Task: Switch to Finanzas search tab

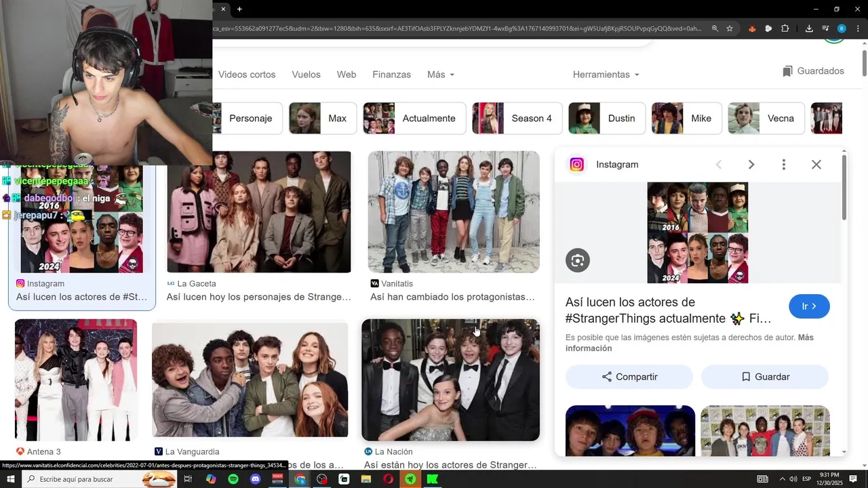Action: (x=391, y=75)
